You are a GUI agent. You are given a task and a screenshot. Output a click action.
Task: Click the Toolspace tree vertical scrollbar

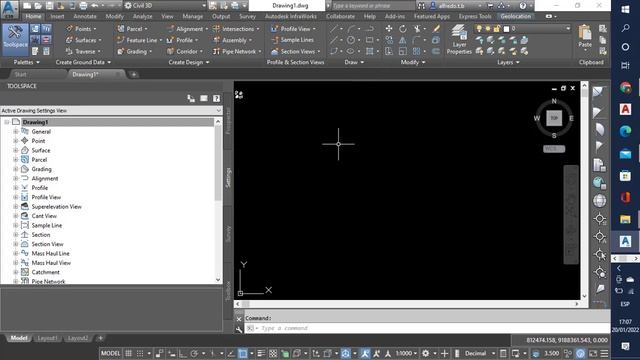pyautogui.click(x=218, y=163)
